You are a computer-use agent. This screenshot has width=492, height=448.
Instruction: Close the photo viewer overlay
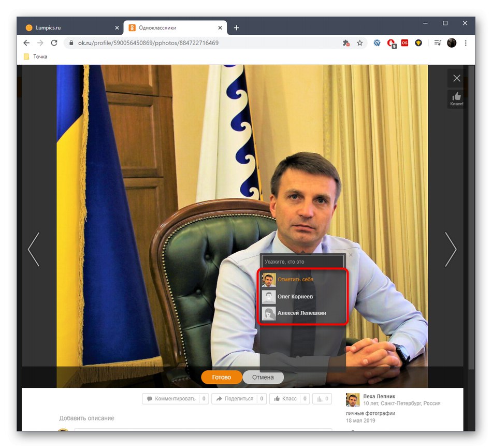(x=456, y=78)
